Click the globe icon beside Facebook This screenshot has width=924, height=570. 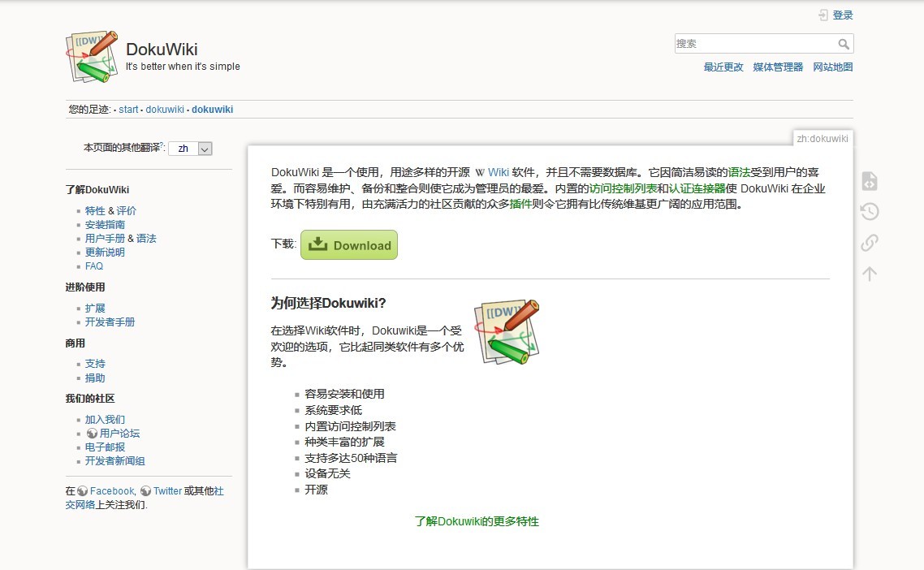pos(83,491)
